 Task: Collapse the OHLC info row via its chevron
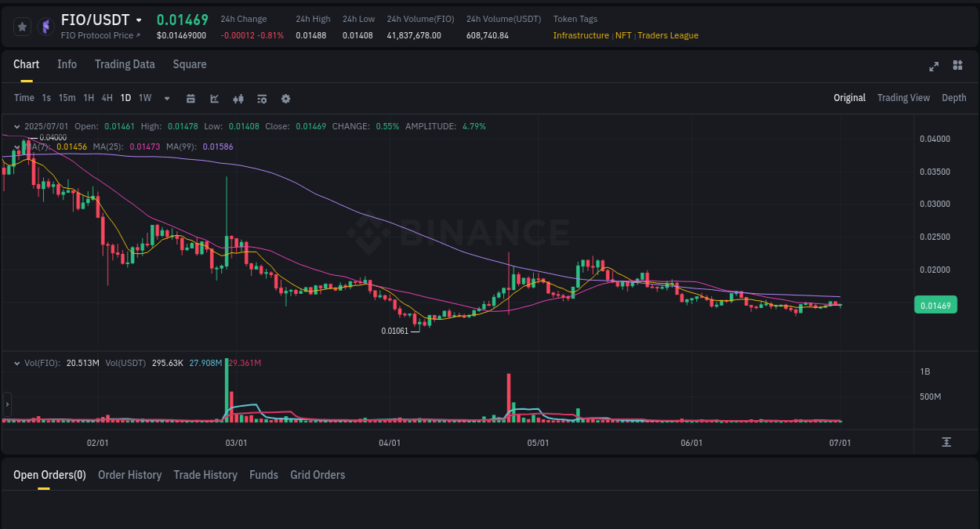(16, 125)
